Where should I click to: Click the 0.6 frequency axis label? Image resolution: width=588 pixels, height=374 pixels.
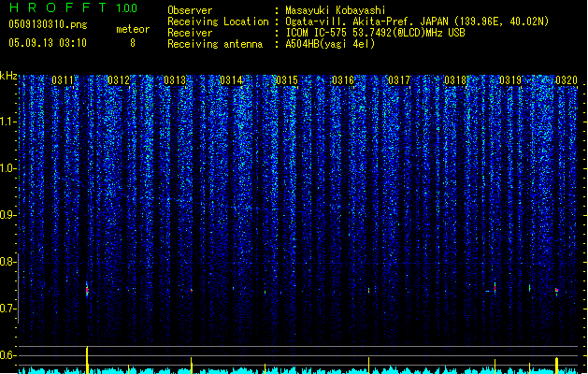[x=7, y=355]
